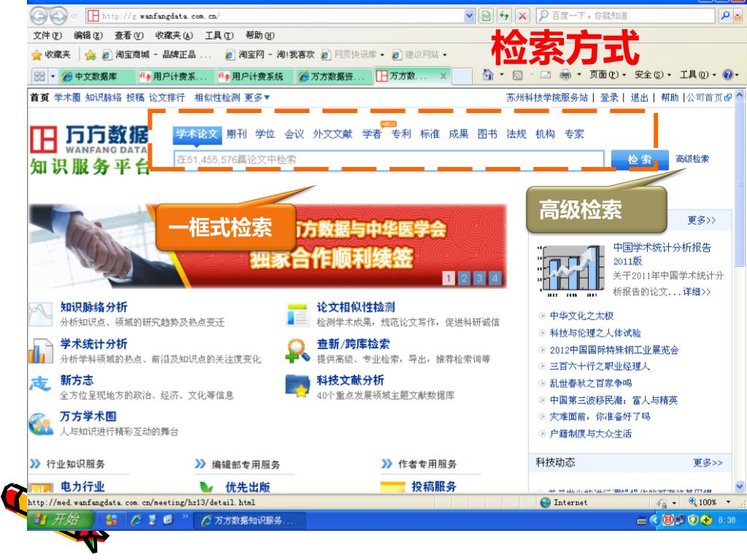Click the Windows 开始 Start button

pos(60,519)
